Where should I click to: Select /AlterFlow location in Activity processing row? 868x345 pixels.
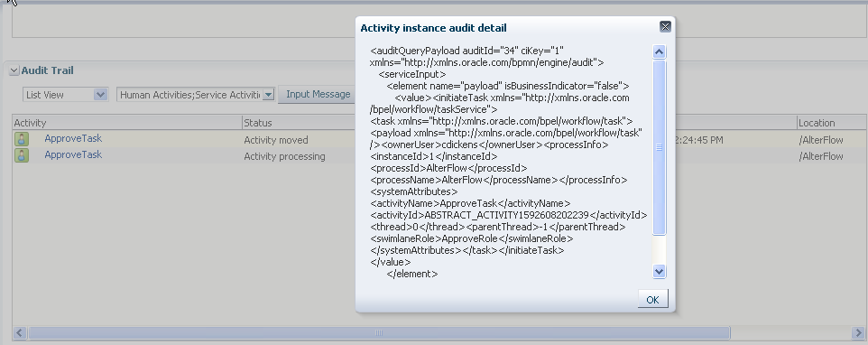coord(821,156)
